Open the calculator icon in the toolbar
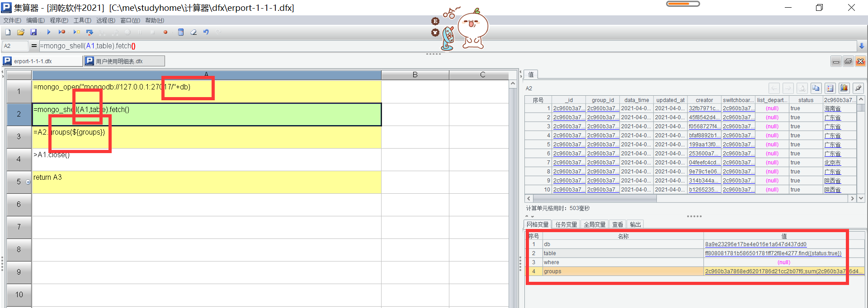The height and width of the screenshot is (308, 868). tap(181, 32)
